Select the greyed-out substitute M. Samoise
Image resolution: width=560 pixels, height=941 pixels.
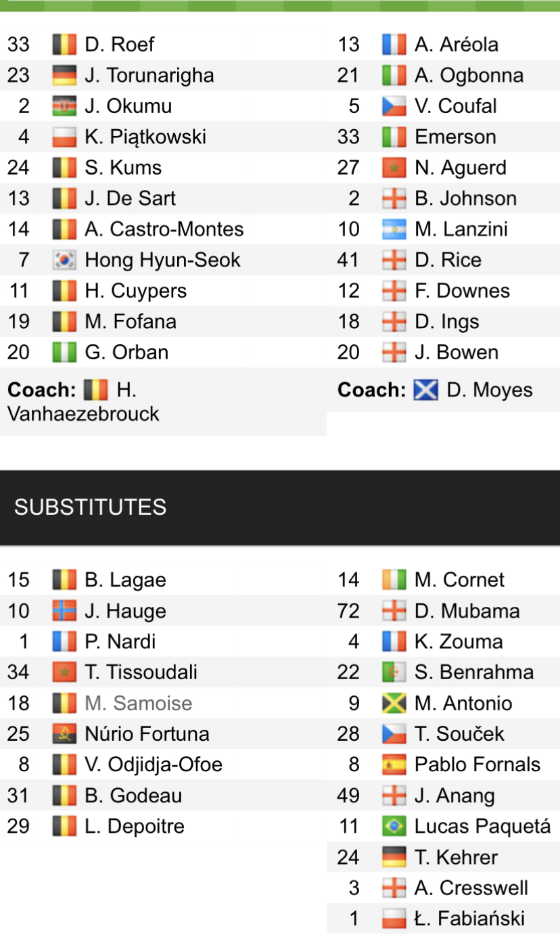pos(138,704)
